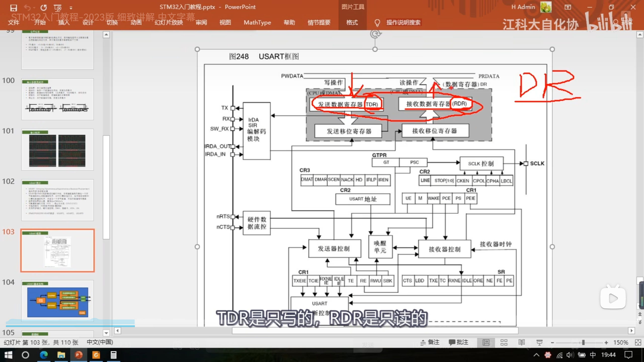Switch to Reading view icon
This screenshot has height=362, width=644.
click(521, 342)
